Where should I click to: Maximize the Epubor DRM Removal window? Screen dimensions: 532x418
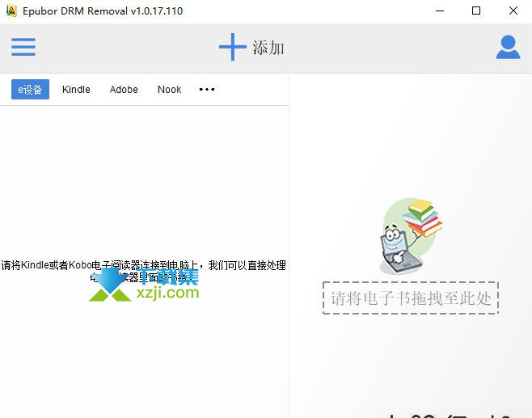(x=476, y=11)
